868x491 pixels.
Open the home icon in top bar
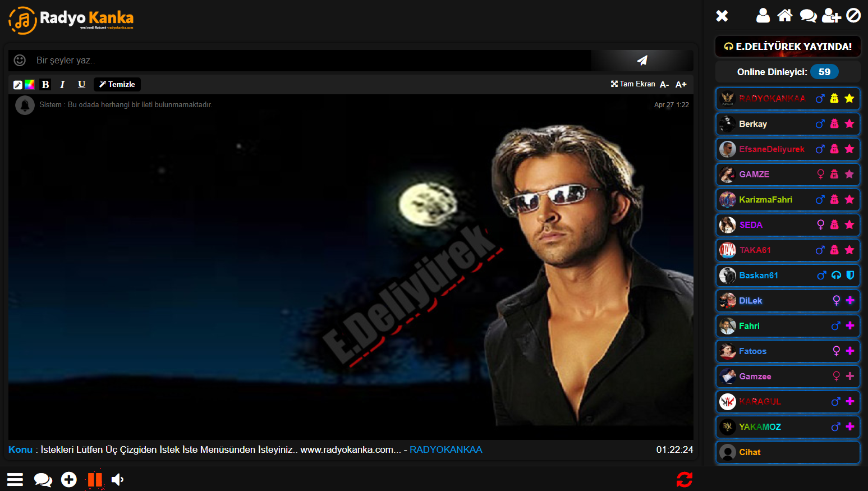click(785, 16)
